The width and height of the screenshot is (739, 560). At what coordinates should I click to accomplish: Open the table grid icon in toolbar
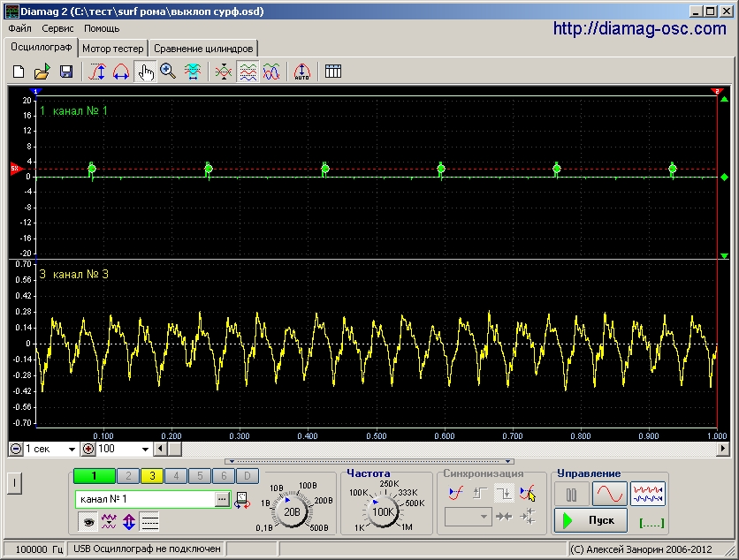click(x=333, y=72)
